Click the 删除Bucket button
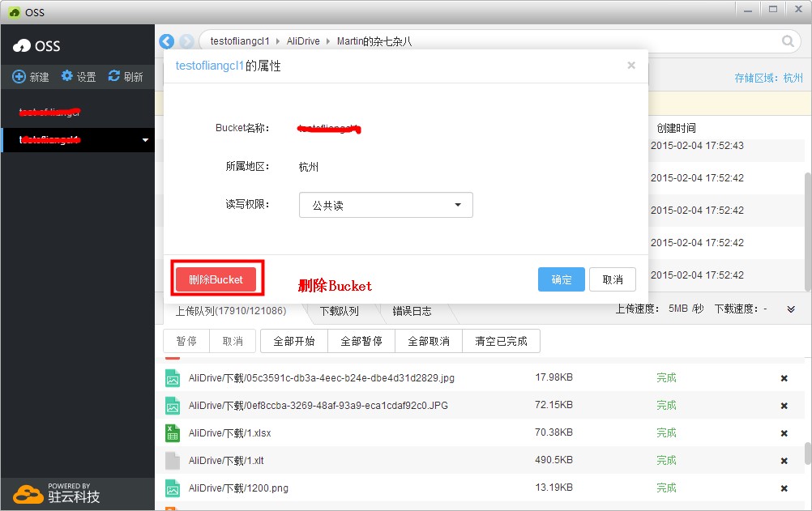This screenshot has height=511, width=812. coord(216,278)
